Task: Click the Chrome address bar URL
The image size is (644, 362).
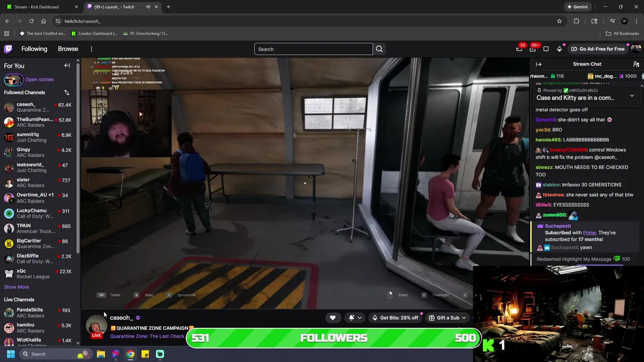Action: click(83, 21)
